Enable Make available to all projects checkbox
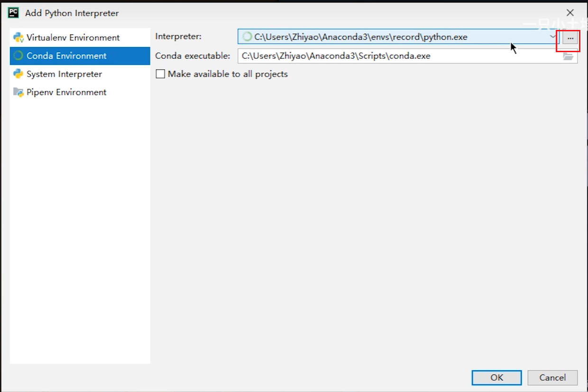Image resolution: width=588 pixels, height=392 pixels. coord(160,74)
